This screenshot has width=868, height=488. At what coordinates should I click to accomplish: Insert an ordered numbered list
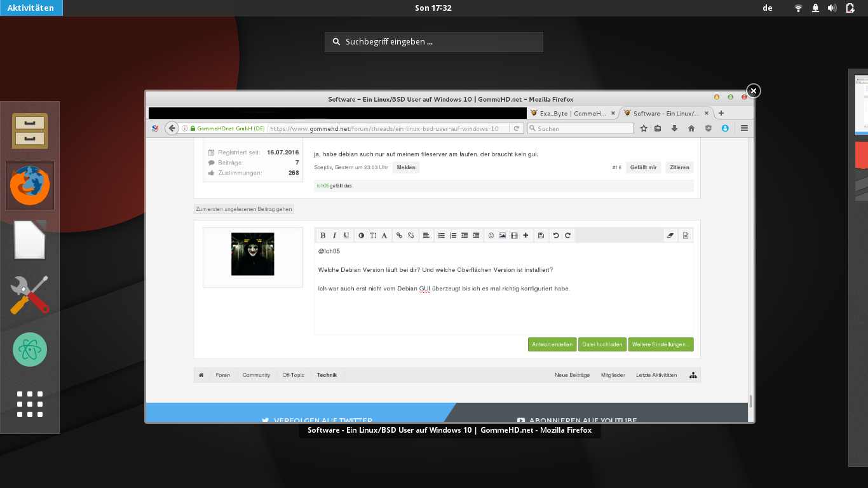point(453,236)
